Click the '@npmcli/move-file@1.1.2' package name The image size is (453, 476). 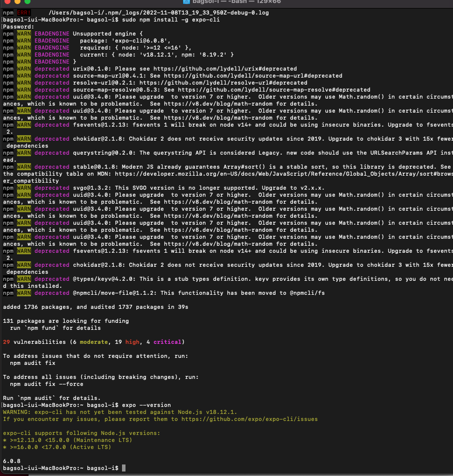coord(114,293)
